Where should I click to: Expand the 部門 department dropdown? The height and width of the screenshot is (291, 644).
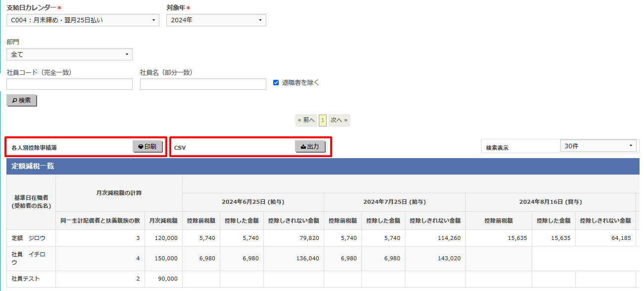[69, 54]
